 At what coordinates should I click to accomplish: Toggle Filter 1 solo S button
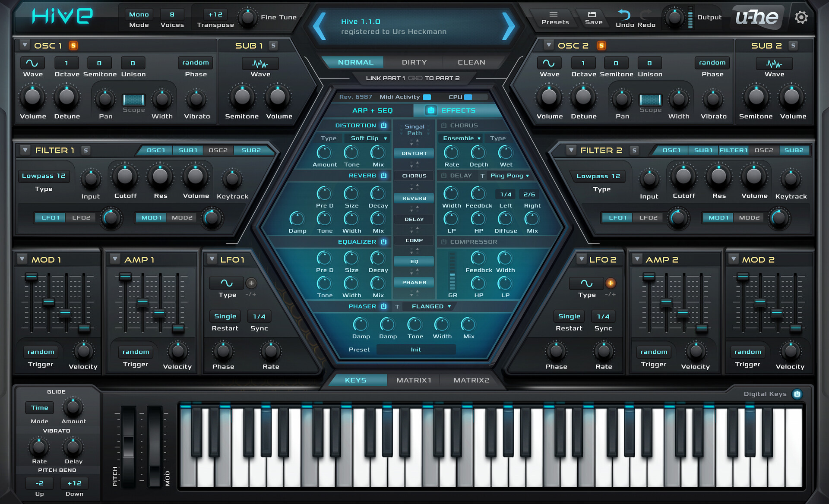tap(86, 150)
